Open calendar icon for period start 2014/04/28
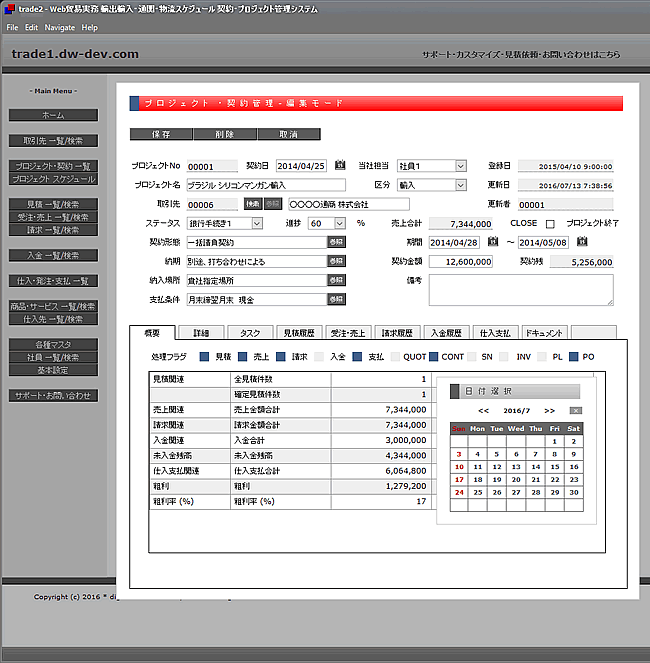The height and width of the screenshot is (663, 650). tap(493, 241)
